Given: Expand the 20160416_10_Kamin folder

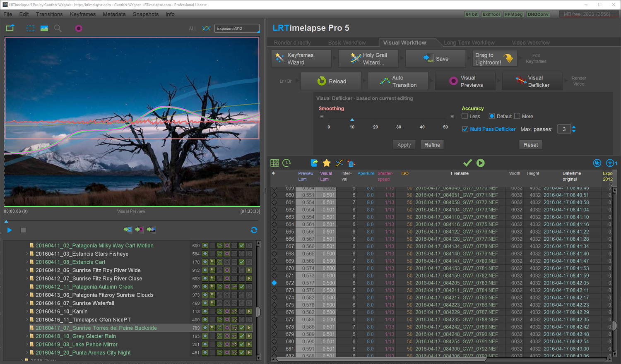Looking at the screenshot, I should (x=27, y=311).
